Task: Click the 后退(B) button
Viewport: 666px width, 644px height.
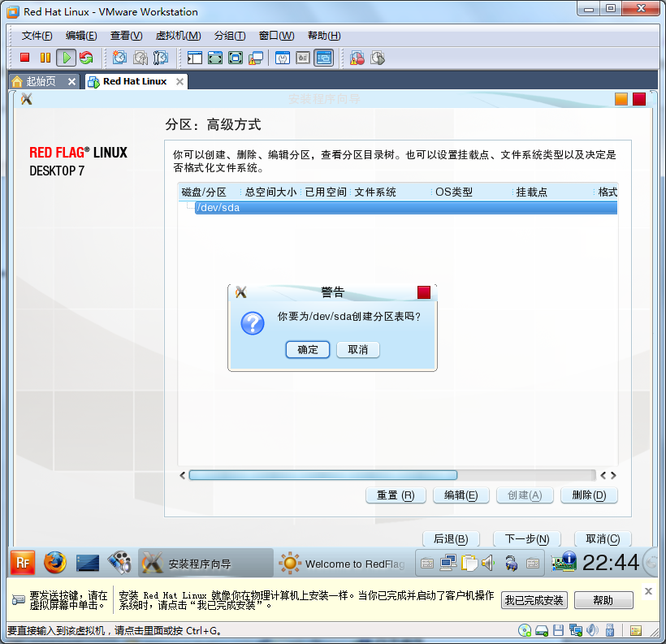Action: (x=451, y=539)
